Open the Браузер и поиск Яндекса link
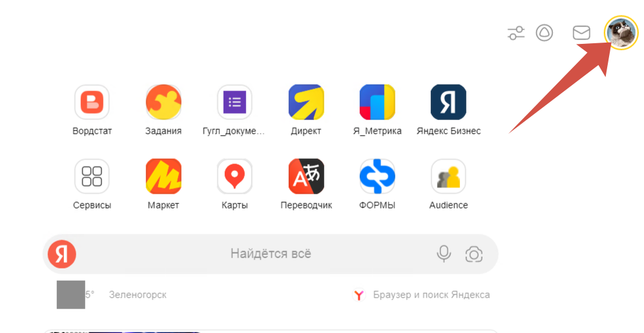 click(x=431, y=295)
